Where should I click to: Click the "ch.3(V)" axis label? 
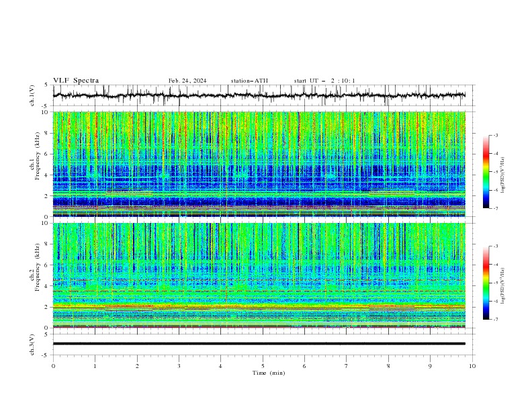32,345
